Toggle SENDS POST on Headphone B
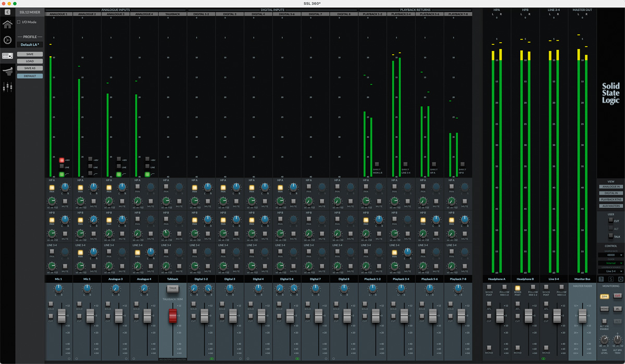Viewport: 625px width, 364px height. click(518, 288)
